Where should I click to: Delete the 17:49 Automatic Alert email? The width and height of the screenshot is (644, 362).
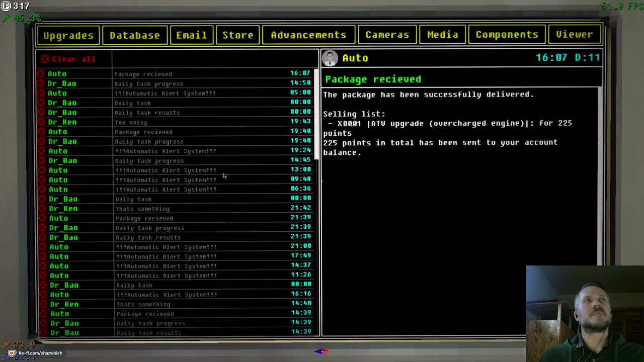(43, 256)
